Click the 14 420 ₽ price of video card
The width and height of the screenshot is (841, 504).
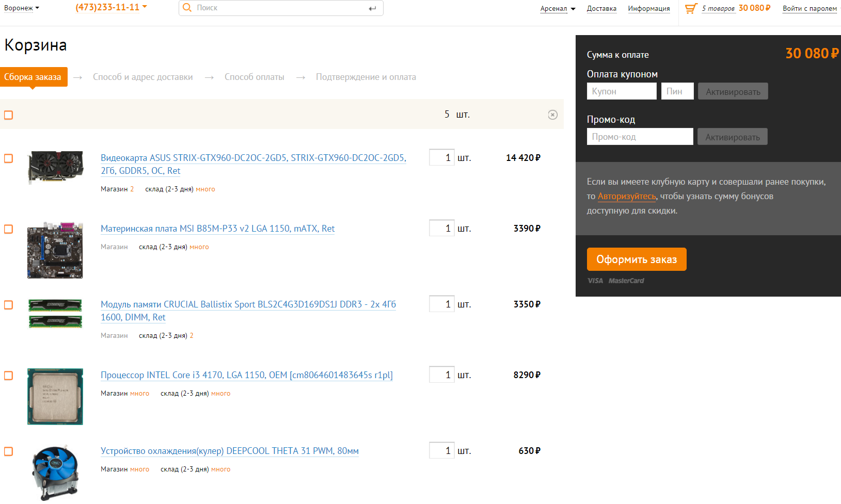523,158
